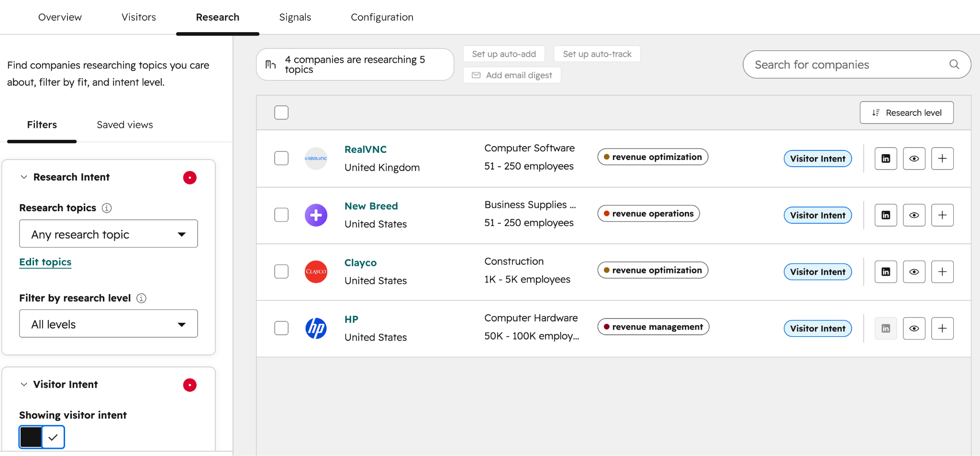This screenshot has height=456, width=980.
Task: Click the RealVNC company logo
Action: [316, 159]
